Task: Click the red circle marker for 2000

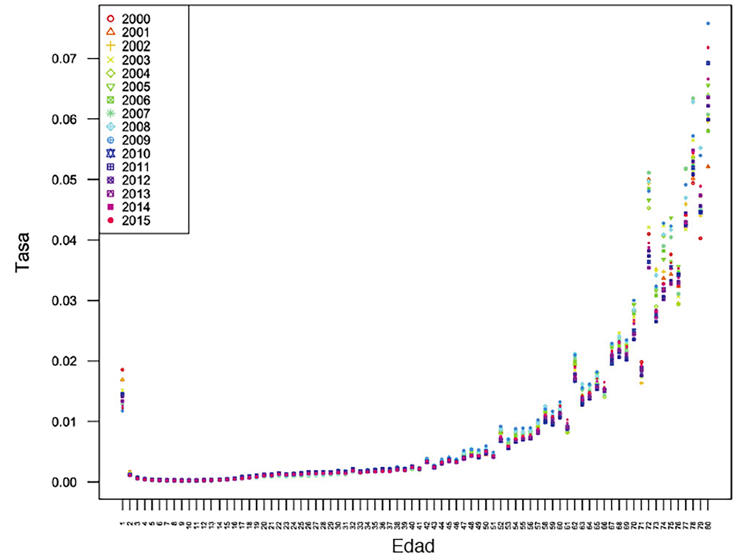Action: click(111, 19)
